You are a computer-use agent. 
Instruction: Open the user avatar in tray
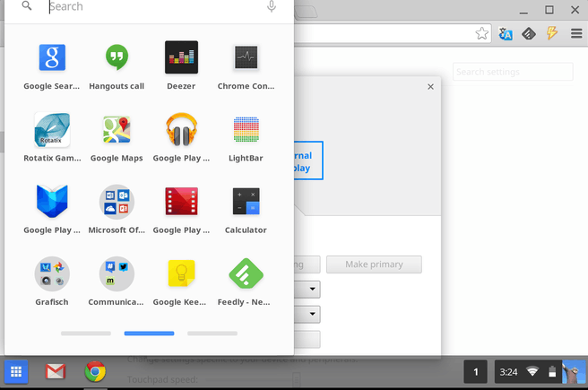click(x=574, y=372)
